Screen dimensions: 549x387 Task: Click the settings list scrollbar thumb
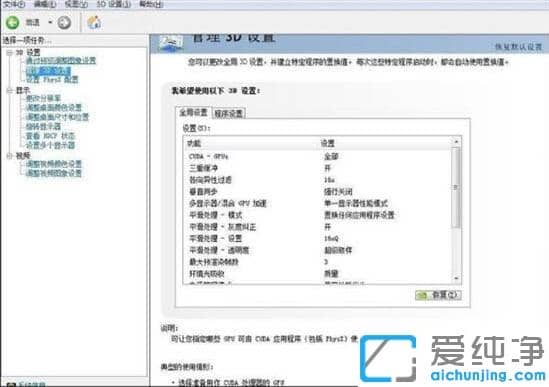click(456, 188)
